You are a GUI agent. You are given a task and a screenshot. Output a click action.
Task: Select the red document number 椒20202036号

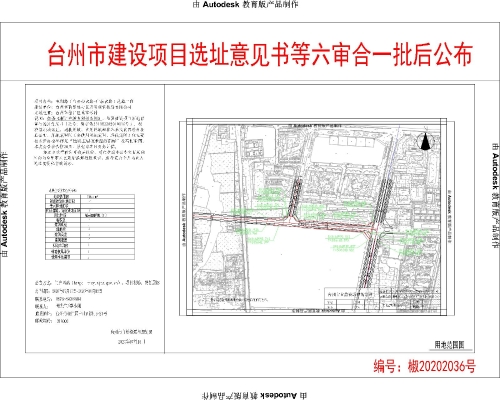click(441, 366)
